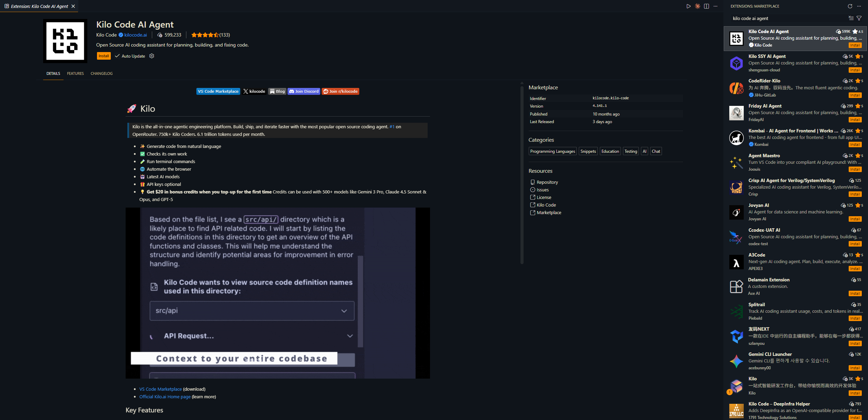Image resolution: width=868 pixels, height=420 pixels.
Task: Open Extensions panel ellipsis menu
Action: click(859, 6)
